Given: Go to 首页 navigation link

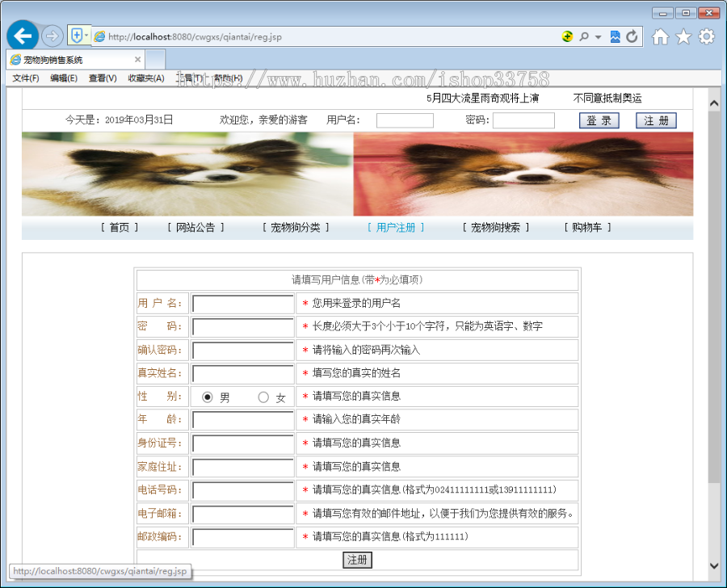Looking at the screenshot, I should (120, 227).
